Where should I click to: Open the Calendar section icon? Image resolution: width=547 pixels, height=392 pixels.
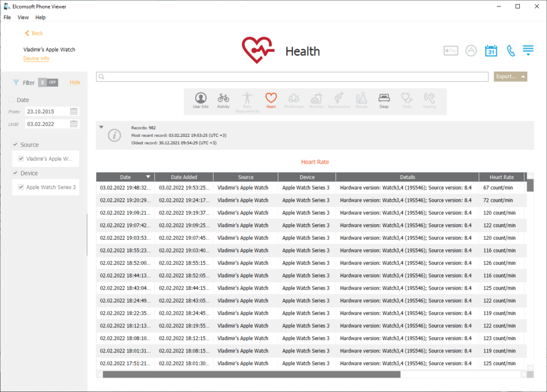click(491, 51)
